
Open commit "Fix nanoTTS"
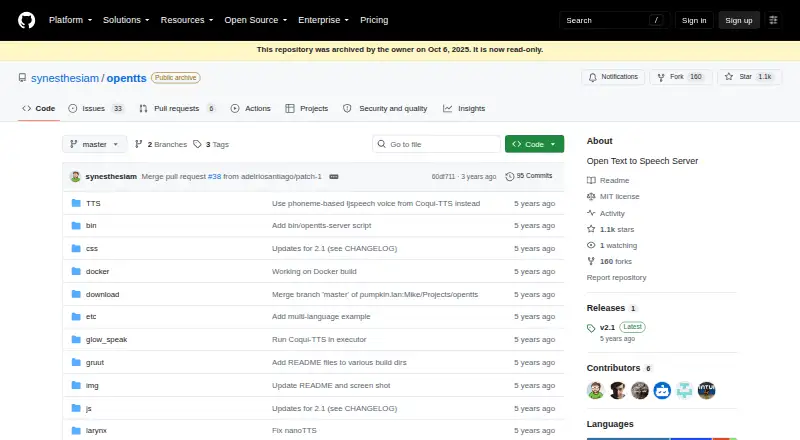(294, 430)
